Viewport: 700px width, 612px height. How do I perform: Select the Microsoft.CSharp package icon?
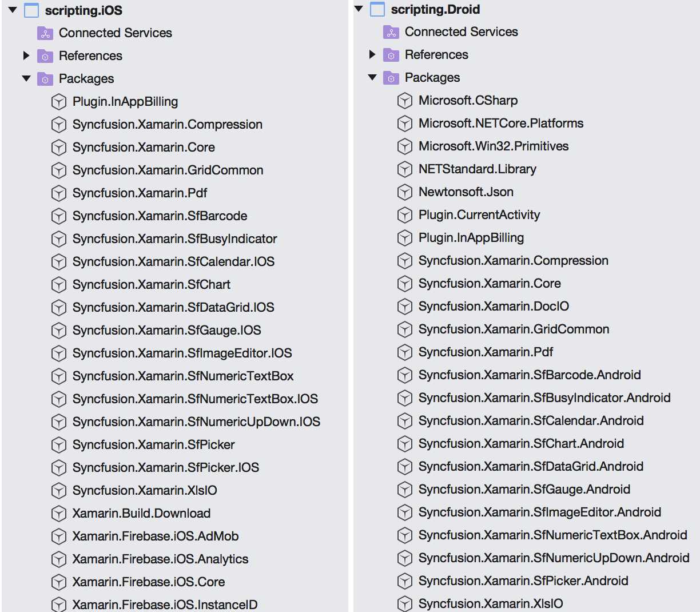(404, 100)
